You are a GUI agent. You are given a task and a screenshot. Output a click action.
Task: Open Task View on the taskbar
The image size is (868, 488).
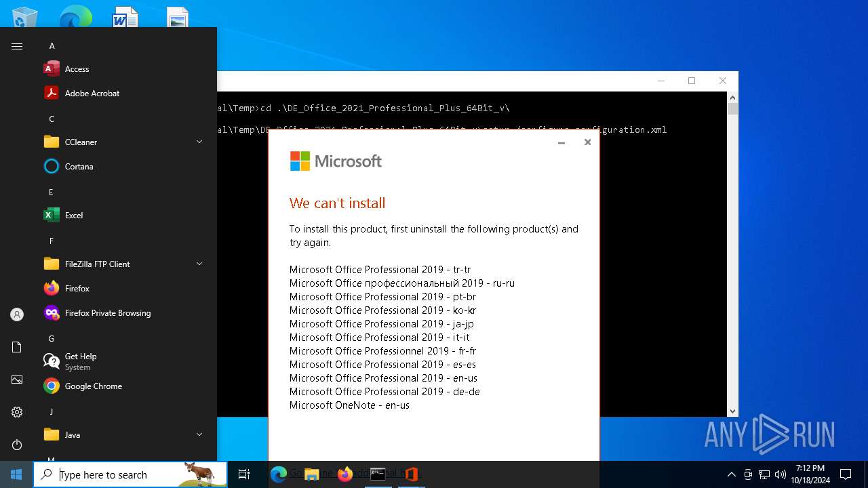tap(244, 474)
